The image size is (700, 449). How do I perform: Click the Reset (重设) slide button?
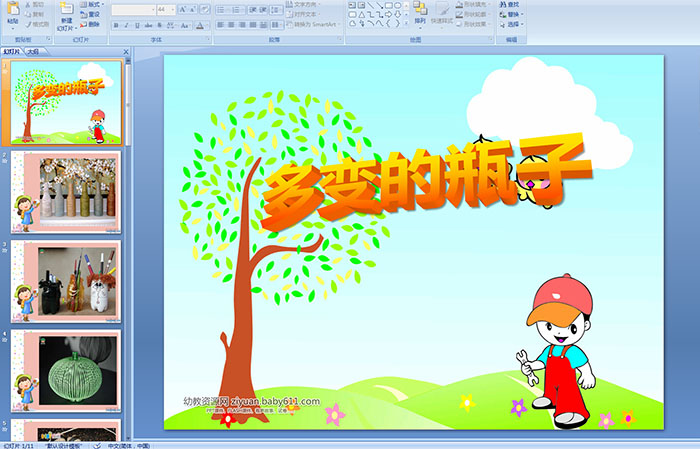click(90, 14)
